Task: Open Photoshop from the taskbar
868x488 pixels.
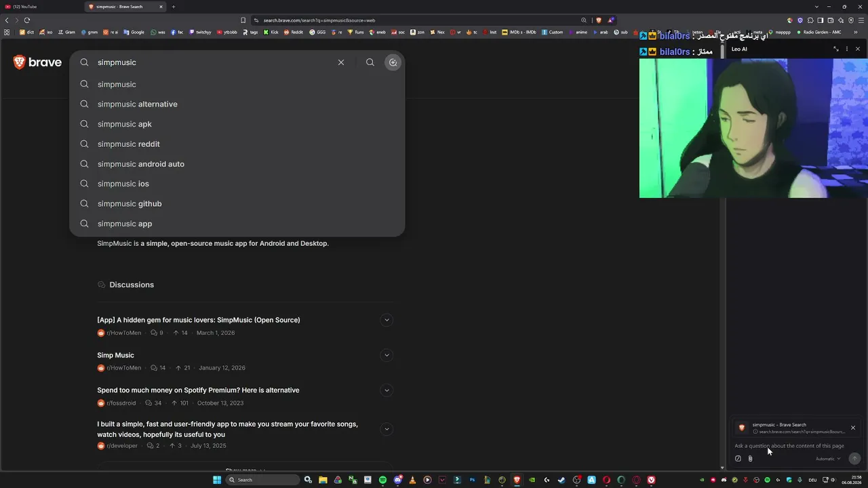Action: (x=472, y=480)
